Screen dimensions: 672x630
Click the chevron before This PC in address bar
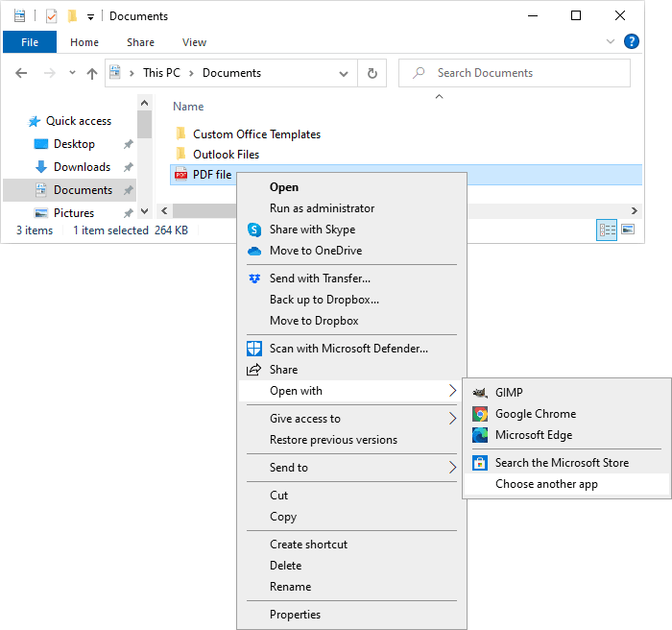(x=132, y=73)
